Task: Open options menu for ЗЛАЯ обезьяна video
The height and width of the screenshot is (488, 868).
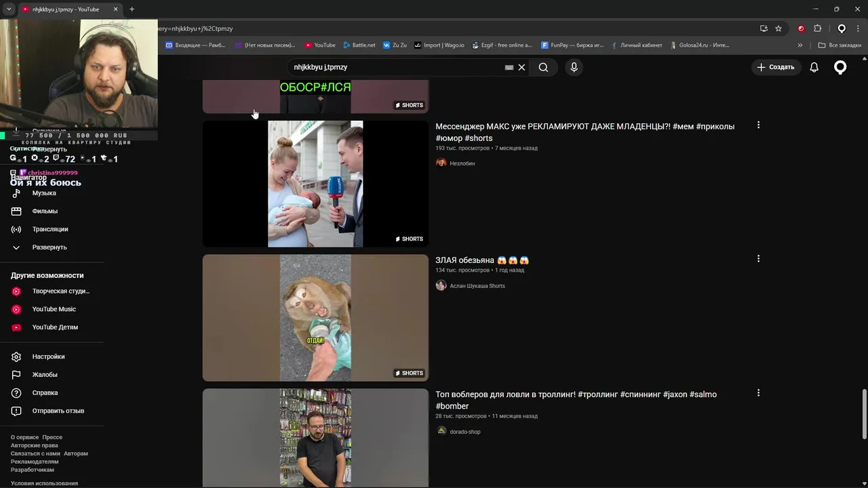Action: click(758, 258)
